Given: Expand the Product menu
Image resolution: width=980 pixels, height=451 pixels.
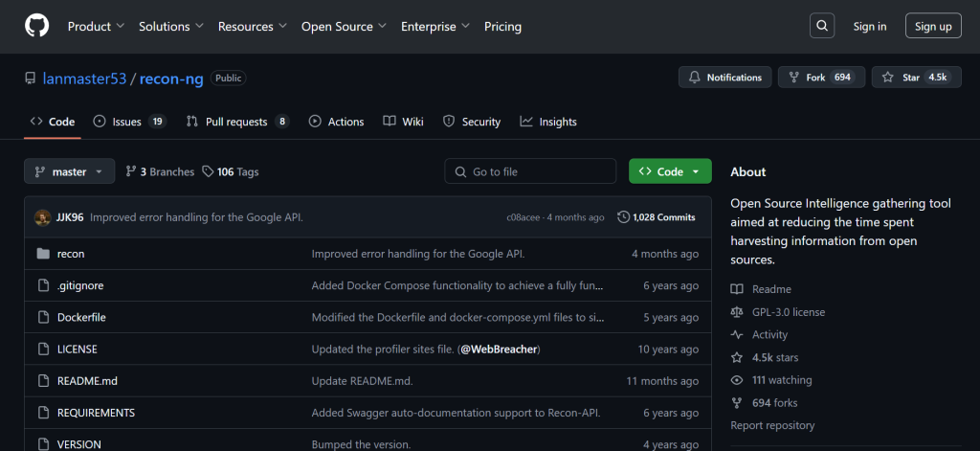Looking at the screenshot, I should [x=96, y=27].
